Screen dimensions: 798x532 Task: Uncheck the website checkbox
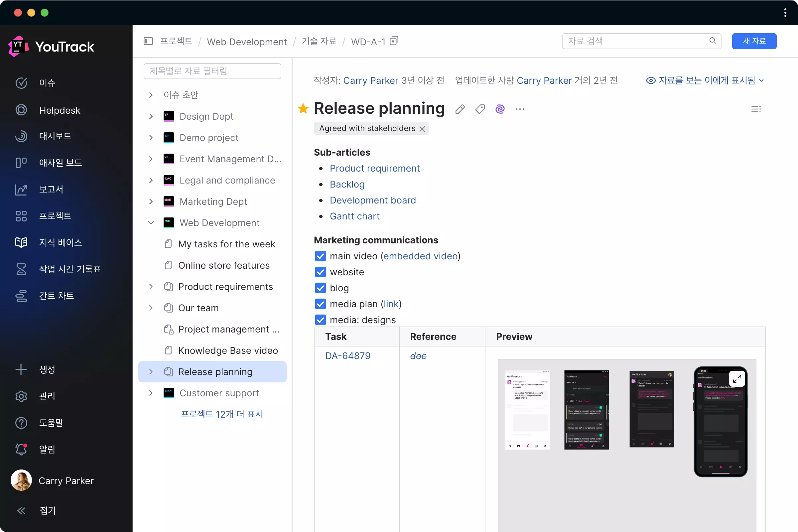coord(320,272)
